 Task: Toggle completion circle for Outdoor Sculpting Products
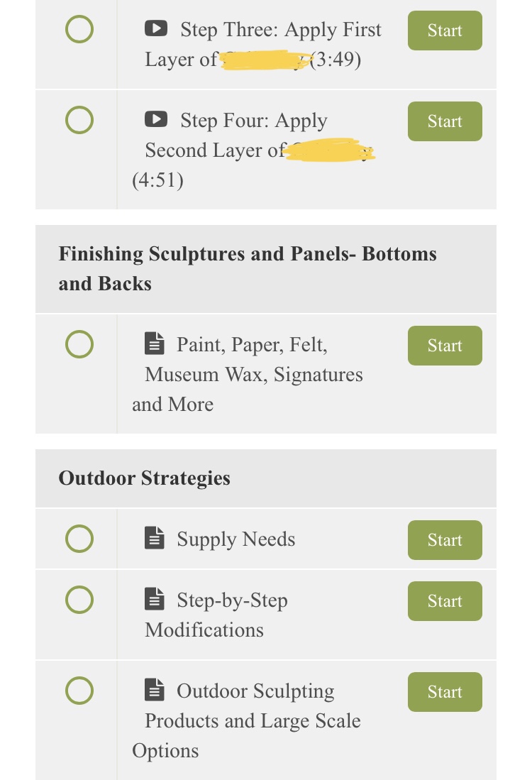79,691
